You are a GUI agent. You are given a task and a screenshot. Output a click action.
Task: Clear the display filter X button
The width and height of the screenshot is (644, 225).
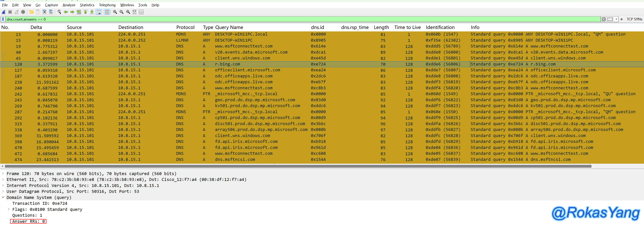(x=603, y=19)
